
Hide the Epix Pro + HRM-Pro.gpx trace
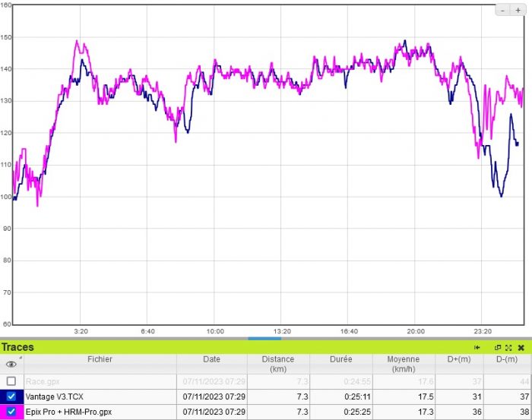pos(11,412)
